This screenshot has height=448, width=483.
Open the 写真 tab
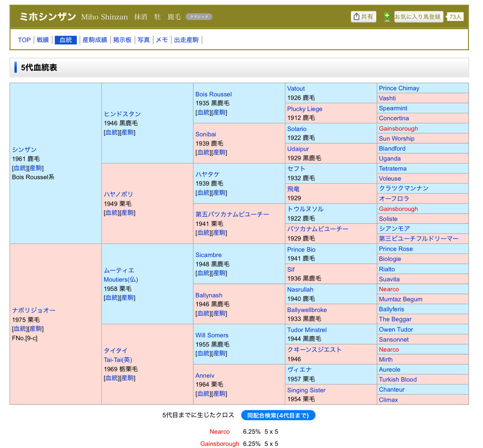[144, 40]
